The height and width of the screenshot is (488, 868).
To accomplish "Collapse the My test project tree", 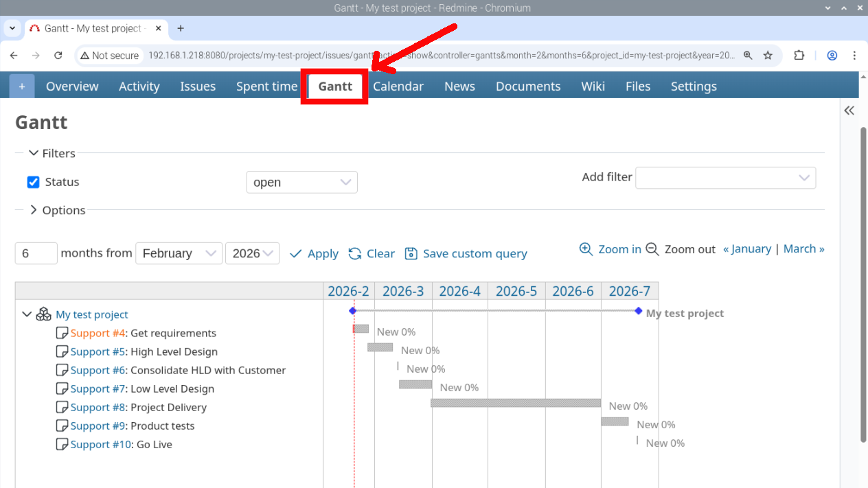I will click(x=27, y=314).
